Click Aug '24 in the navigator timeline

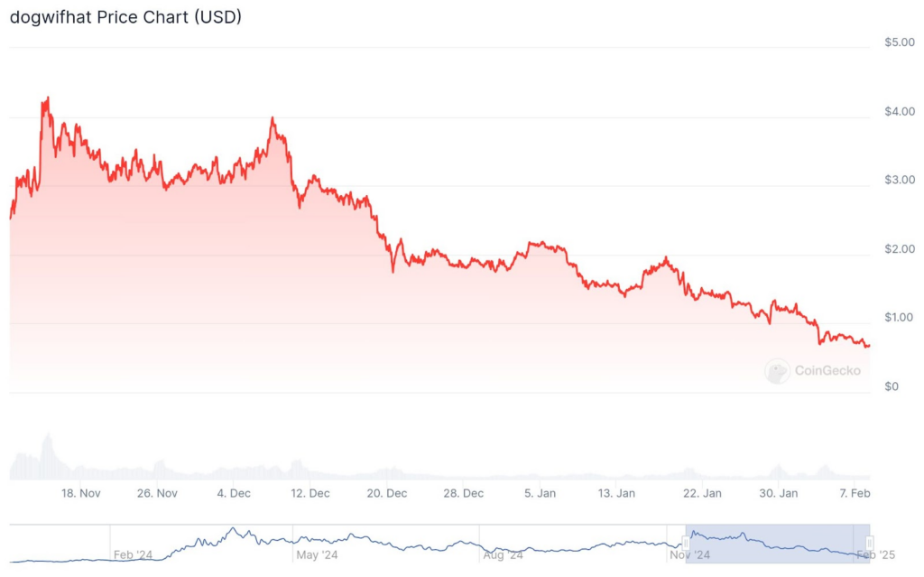coord(501,554)
